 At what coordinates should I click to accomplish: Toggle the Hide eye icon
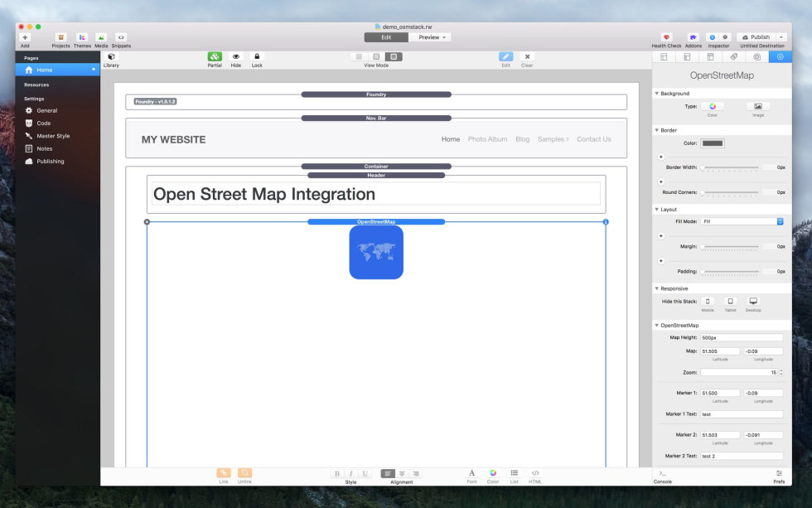[235, 56]
